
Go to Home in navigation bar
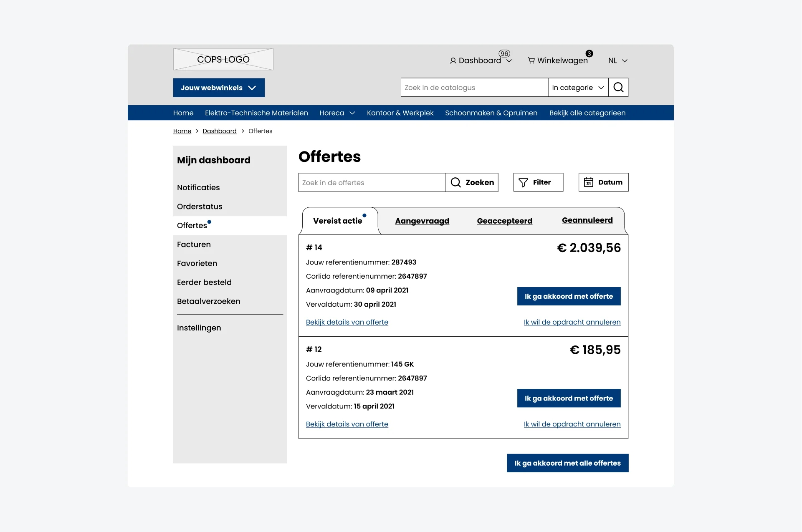183,113
